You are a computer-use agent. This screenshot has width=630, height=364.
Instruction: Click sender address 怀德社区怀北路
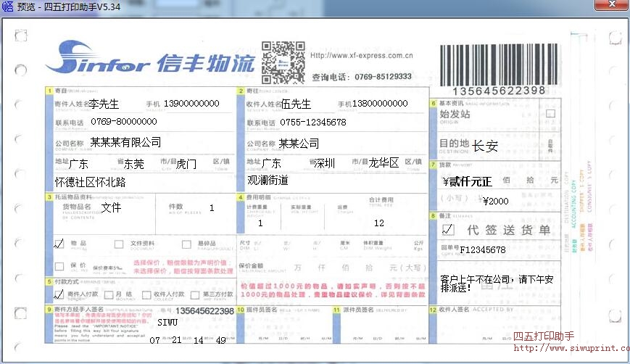[91, 183]
